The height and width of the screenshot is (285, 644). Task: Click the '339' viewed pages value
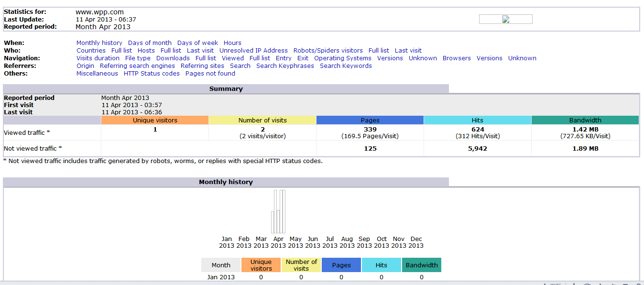pos(370,129)
